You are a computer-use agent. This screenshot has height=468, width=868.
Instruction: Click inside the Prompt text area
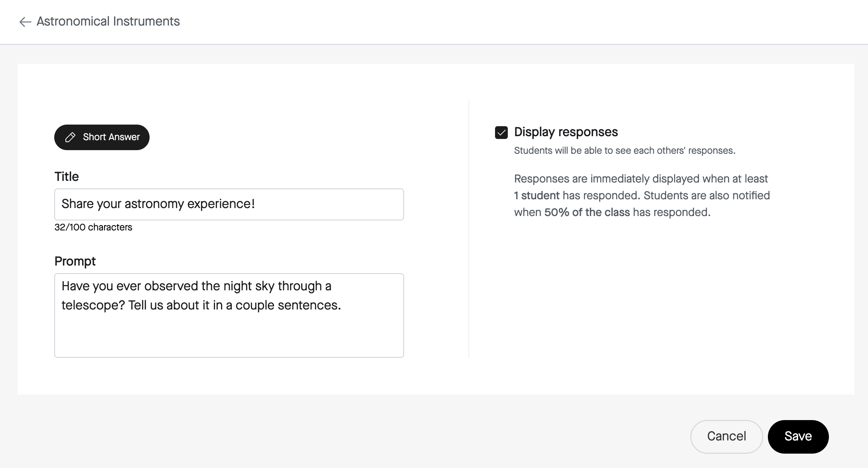point(229,315)
